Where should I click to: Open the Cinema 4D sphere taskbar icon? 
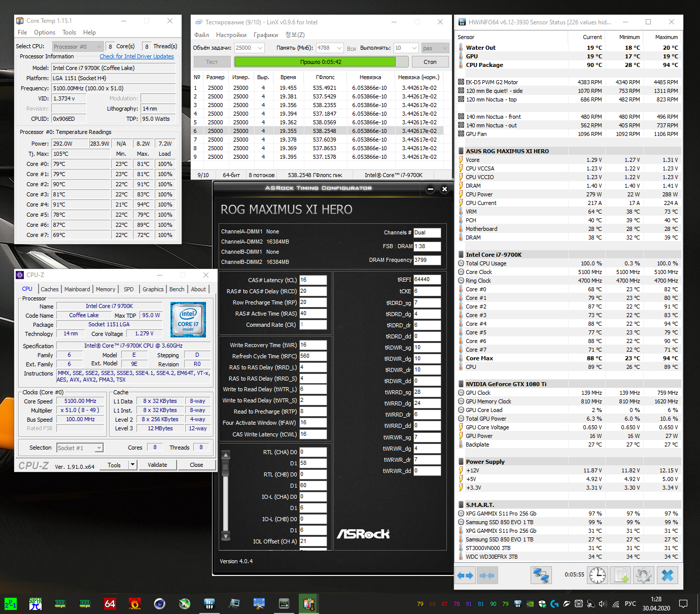[x=160, y=604]
